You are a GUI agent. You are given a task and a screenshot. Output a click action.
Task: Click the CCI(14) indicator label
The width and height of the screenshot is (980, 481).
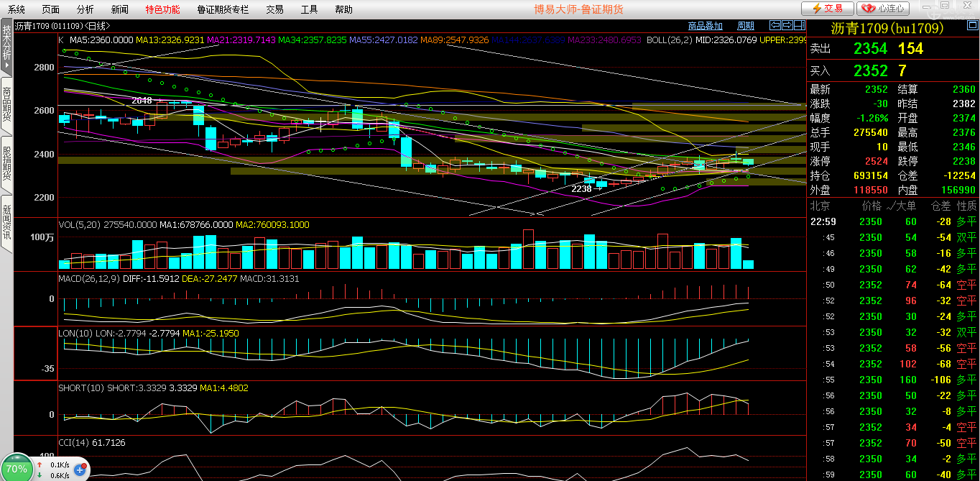[x=73, y=443]
